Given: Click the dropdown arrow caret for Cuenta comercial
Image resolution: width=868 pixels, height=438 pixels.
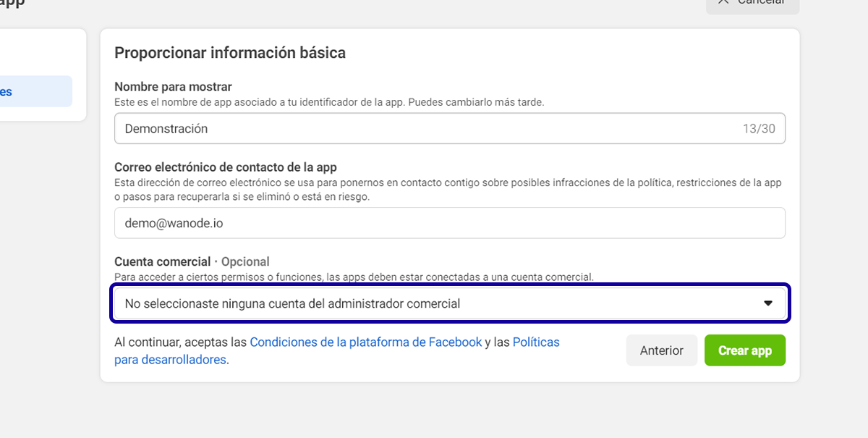Looking at the screenshot, I should tap(768, 303).
